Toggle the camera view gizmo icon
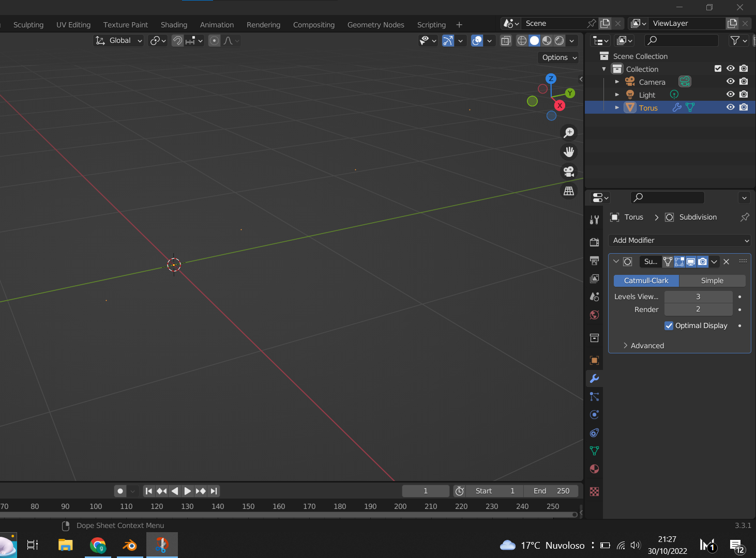 (569, 172)
